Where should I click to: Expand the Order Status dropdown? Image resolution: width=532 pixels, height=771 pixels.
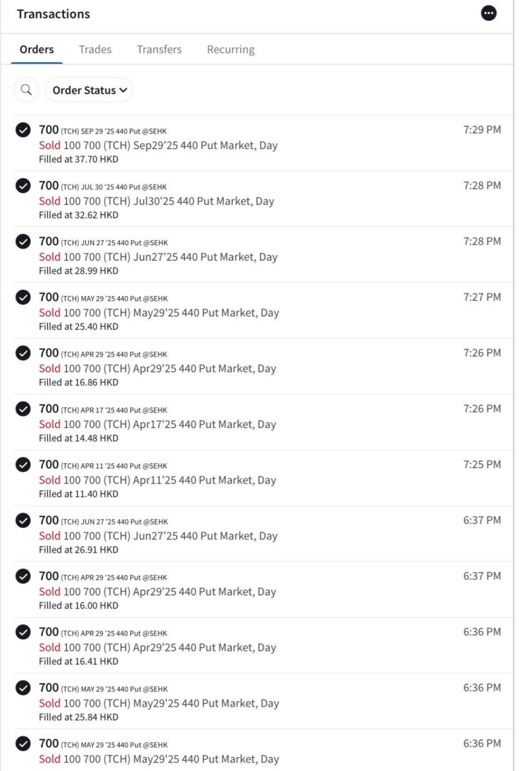89,90
